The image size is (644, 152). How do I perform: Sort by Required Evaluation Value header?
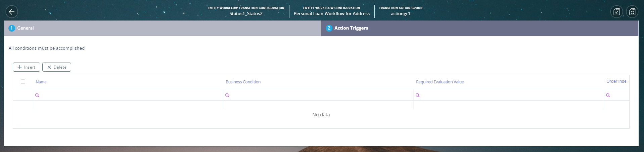point(440,82)
